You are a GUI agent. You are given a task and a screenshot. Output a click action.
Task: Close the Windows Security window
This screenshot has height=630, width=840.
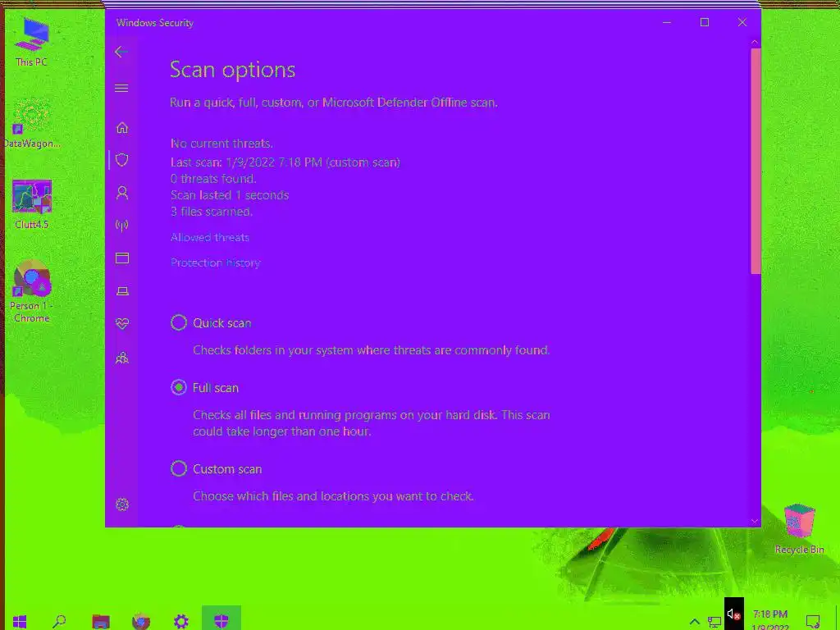(x=742, y=22)
